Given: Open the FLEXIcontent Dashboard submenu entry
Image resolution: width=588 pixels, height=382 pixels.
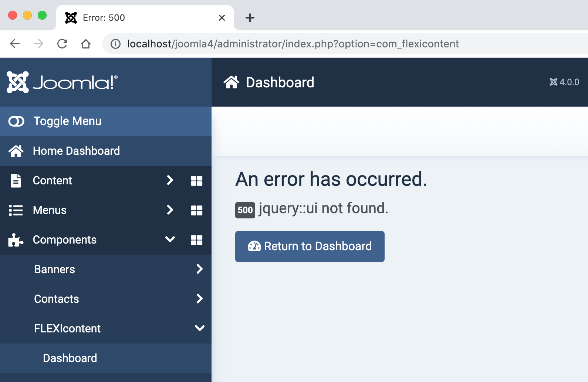Looking at the screenshot, I should [x=106, y=358].
